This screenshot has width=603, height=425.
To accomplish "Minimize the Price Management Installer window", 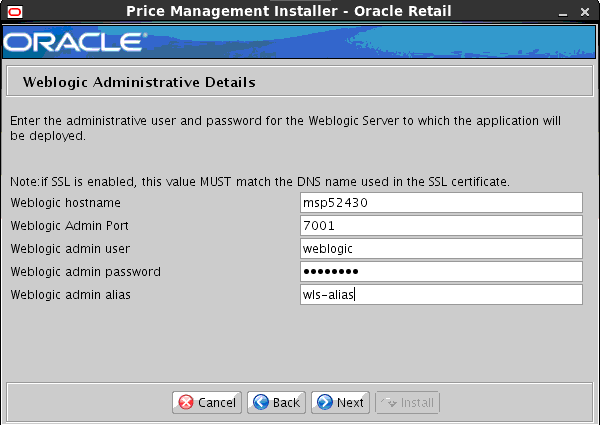I will [x=563, y=13].
